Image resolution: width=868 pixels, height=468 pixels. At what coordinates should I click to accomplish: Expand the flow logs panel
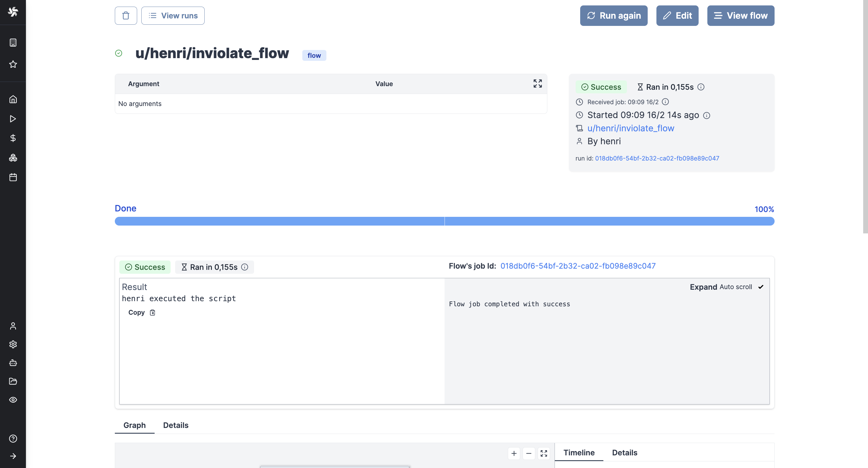click(703, 287)
